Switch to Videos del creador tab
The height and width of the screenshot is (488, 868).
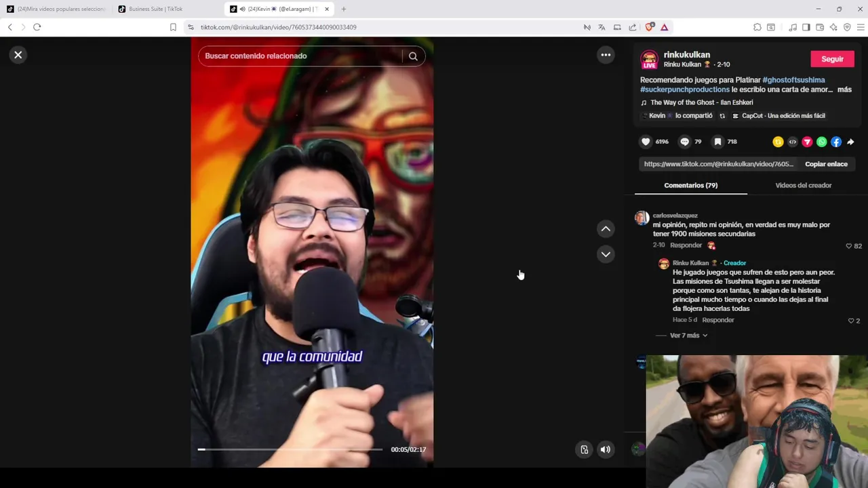pyautogui.click(x=803, y=185)
